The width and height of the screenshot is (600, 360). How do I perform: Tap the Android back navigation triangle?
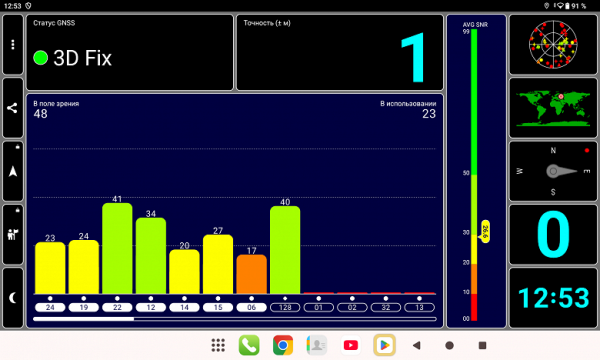click(417, 345)
